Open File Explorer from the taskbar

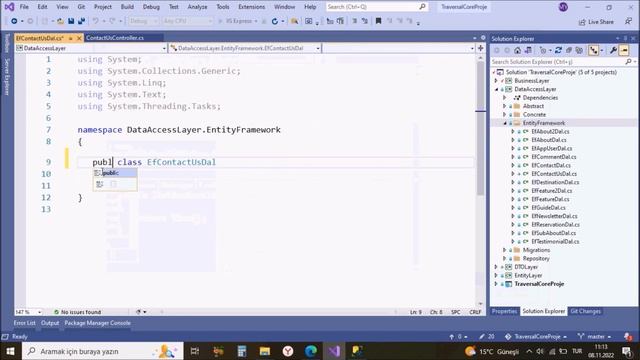tap(264, 351)
